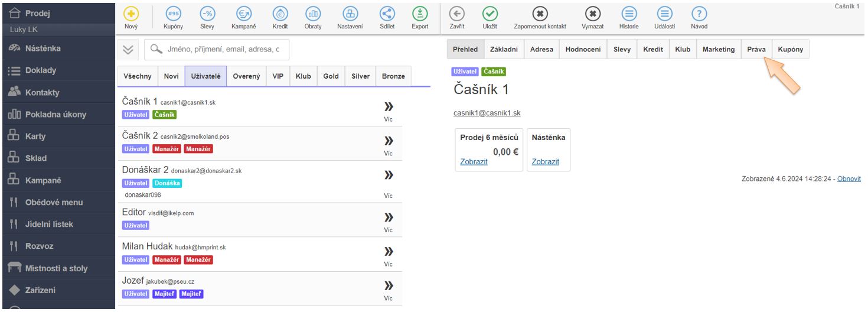Save with the Uložit checkmark icon
The image size is (868, 315).
pos(490,14)
